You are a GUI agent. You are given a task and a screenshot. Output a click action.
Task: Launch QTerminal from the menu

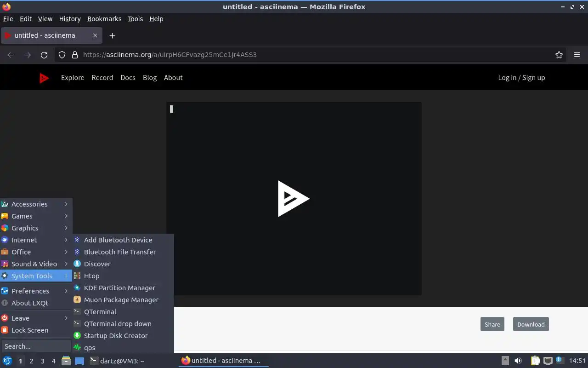pyautogui.click(x=123, y=312)
